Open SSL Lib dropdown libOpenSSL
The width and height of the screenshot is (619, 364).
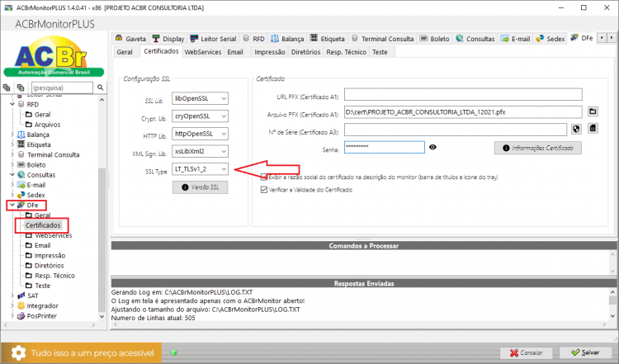coord(201,98)
